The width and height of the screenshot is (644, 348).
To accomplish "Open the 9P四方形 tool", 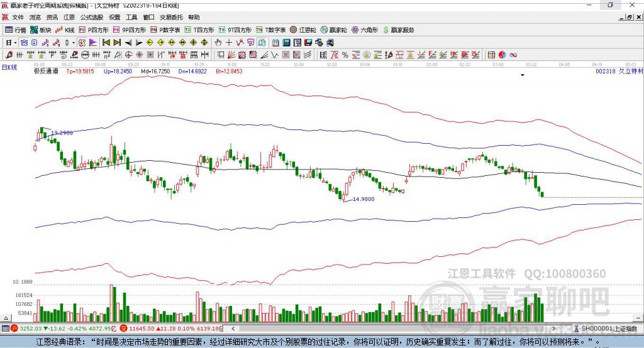I will (130, 30).
